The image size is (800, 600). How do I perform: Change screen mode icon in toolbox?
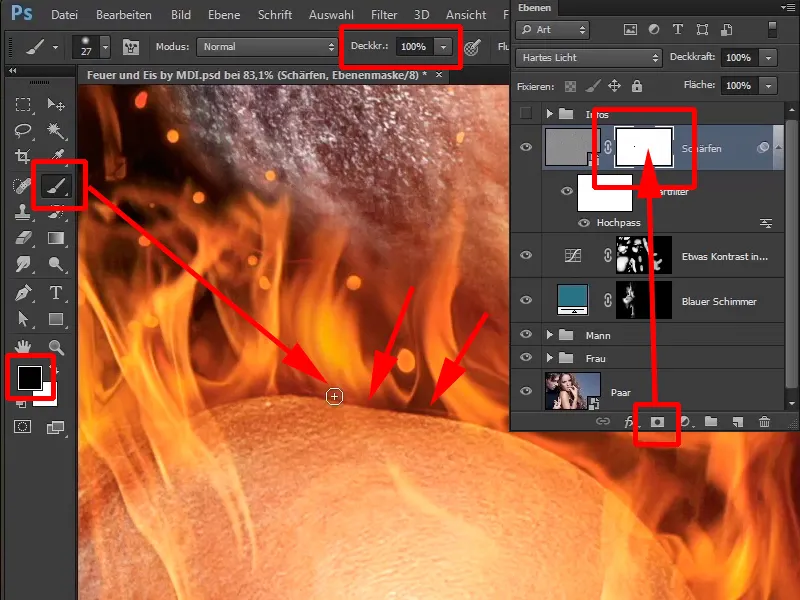coord(56,428)
